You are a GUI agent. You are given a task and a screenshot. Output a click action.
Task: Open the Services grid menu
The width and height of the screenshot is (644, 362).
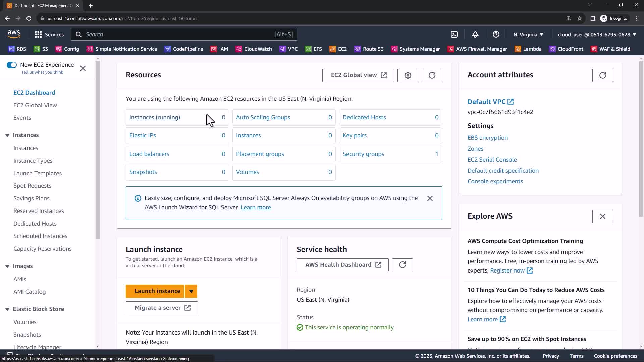(x=49, y=34)
